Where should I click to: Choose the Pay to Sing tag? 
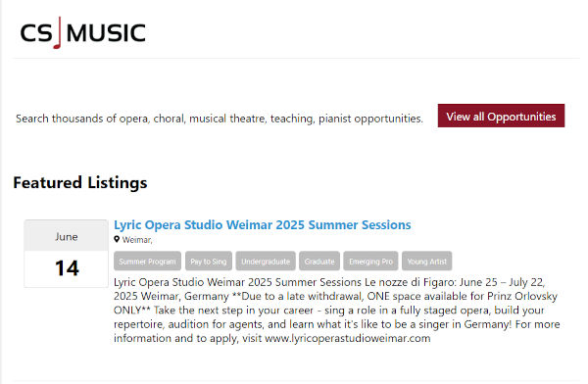coord(209,261)
